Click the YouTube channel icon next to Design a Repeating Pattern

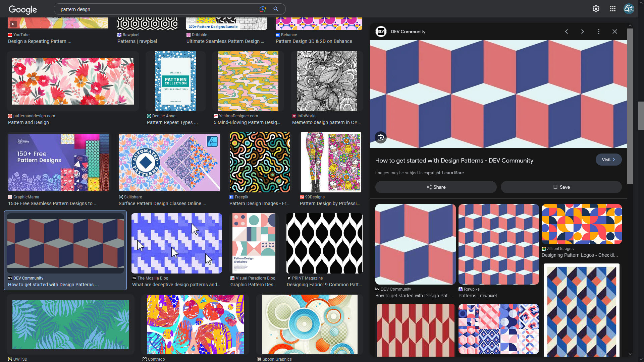tap(10, 35)
